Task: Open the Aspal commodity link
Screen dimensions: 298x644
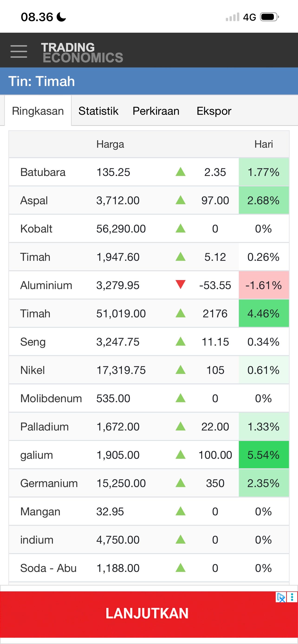Action: [x=34, y=201]
